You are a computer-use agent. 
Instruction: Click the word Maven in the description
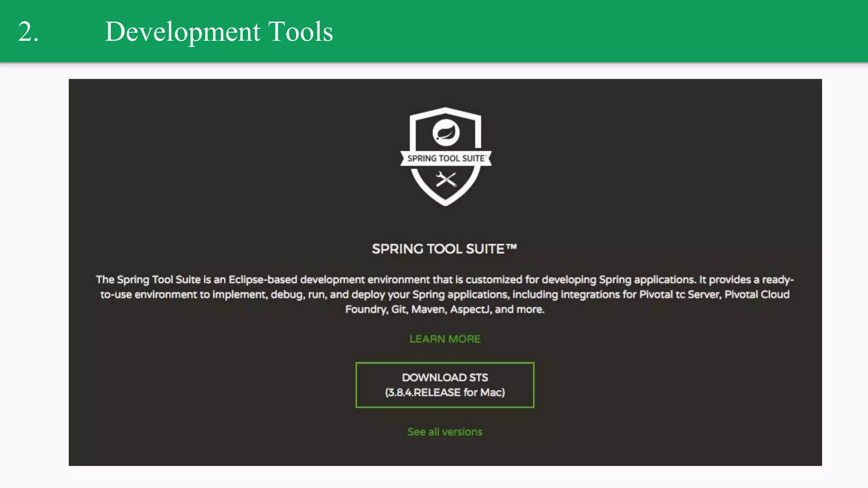pyautogui.click(x=428, y=309)
